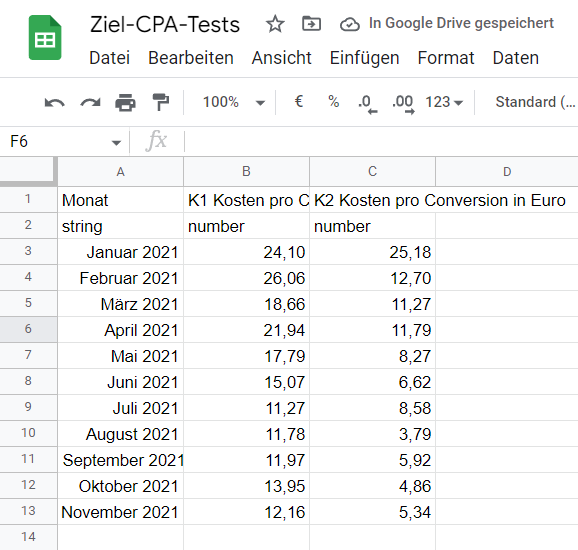Format as percent
Viewport: 578px width, 550px height.
coord(334,101)
